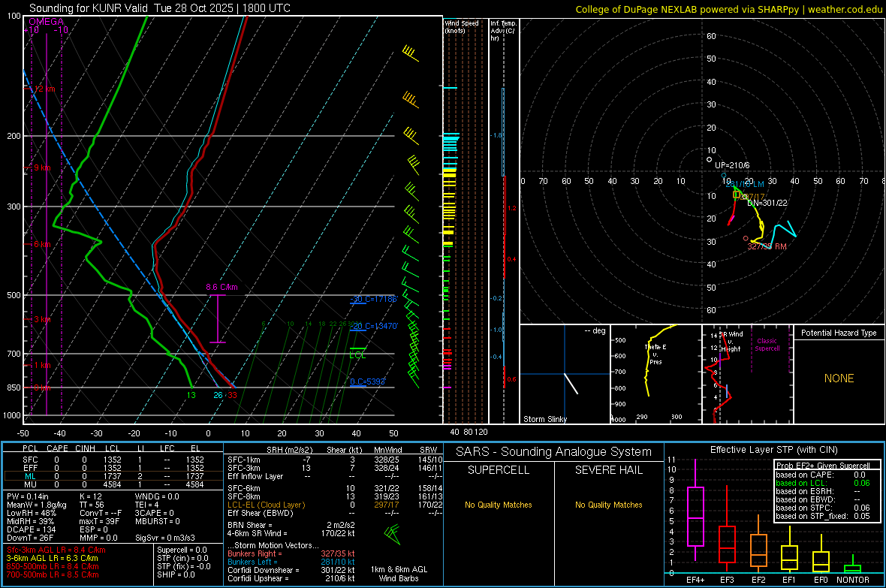Select the magenta 8.6 C/km lapse rate bracket

(218, 319)
